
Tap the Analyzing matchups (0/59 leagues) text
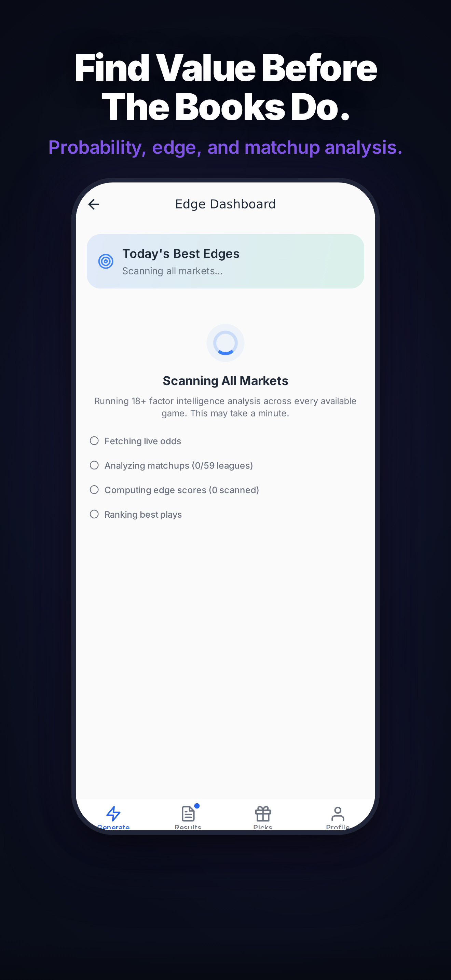[179, 466]
